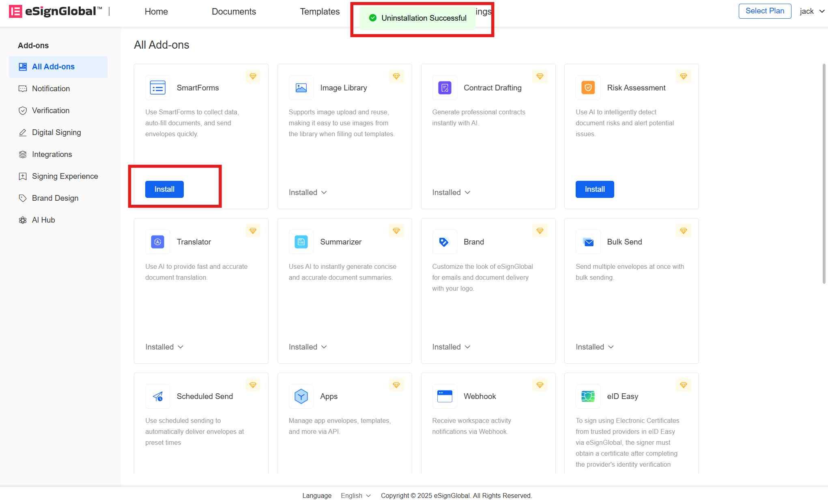Click the SmartForms card title
The height and width of the screenshot is (504, 828).
[198, 88]
